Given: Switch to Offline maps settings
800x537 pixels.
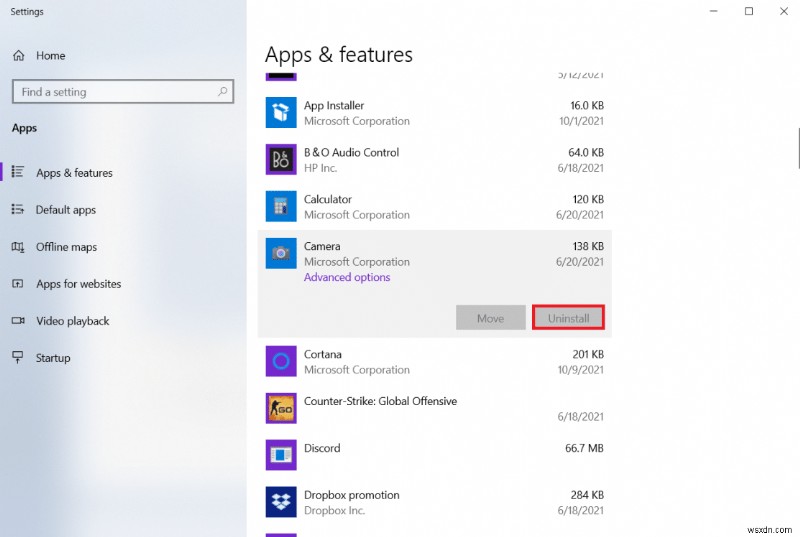Looking at the screenshot, I should [66, 247].
